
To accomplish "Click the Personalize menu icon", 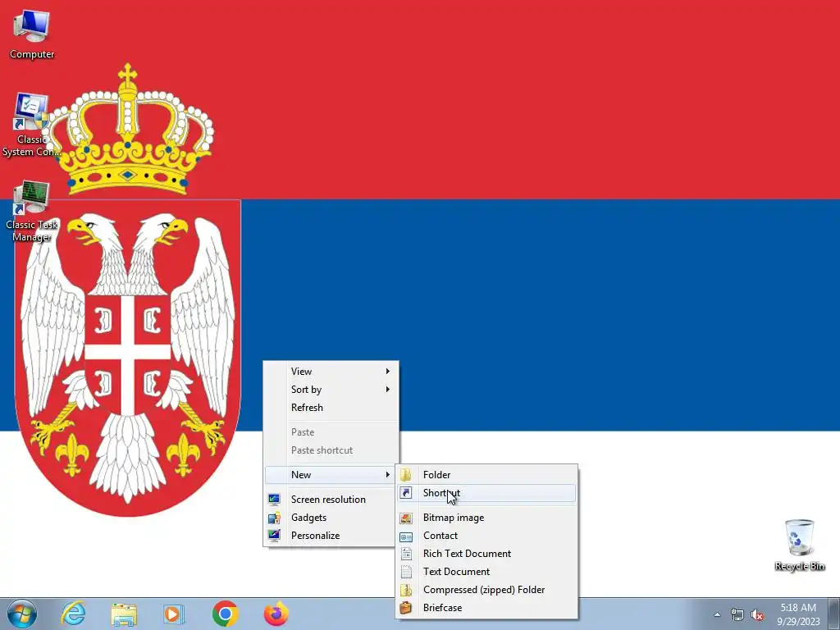I will 274,535.
